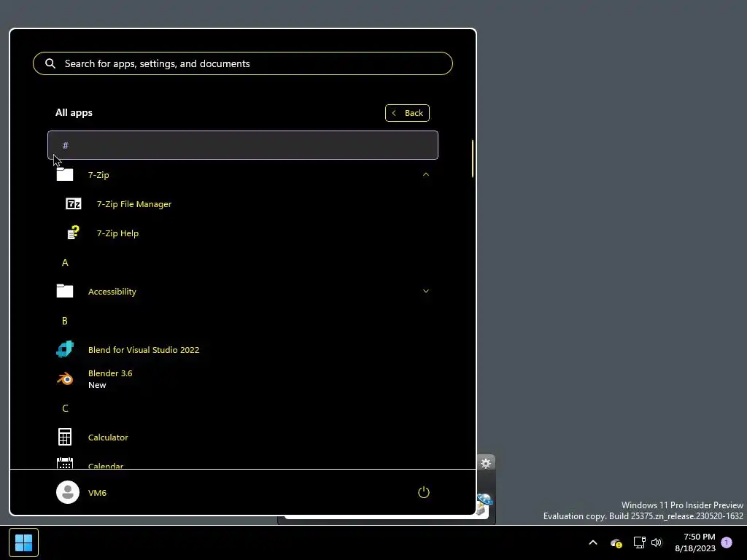Click the power button icon
This screenshot has width=747, height=560.
click(x=424, y=492)
